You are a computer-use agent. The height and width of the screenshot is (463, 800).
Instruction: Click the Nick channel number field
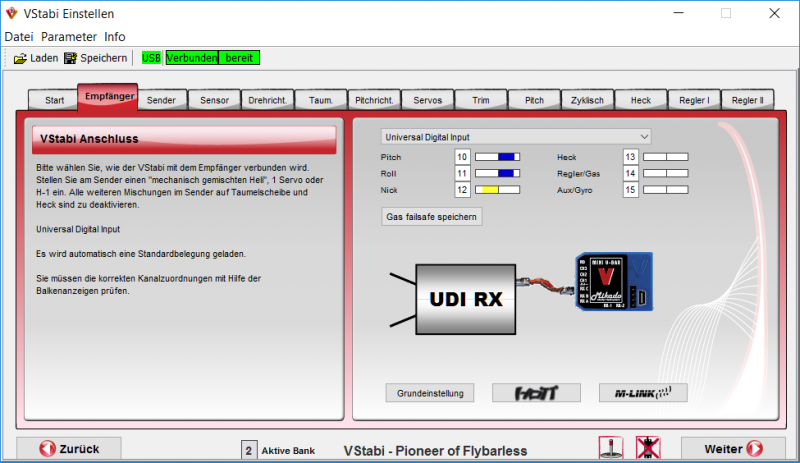[462, 189]
